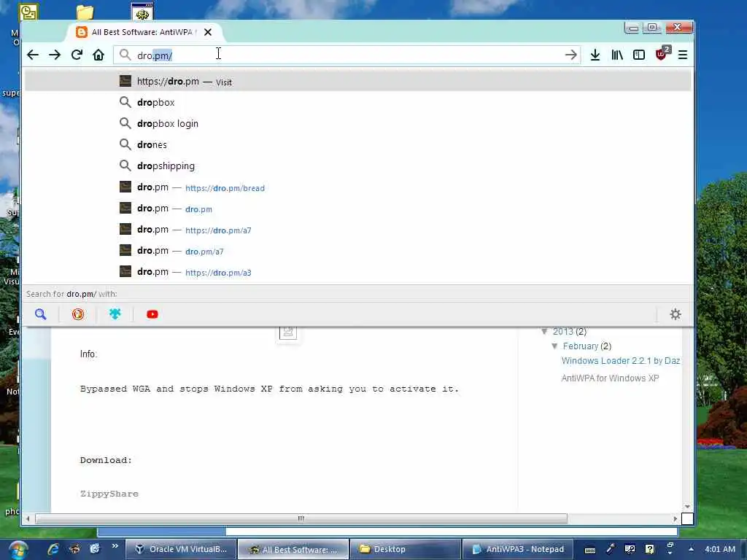747x560 pixels.
Task: Open the Downloads panel
Action: tap(595, 55)
